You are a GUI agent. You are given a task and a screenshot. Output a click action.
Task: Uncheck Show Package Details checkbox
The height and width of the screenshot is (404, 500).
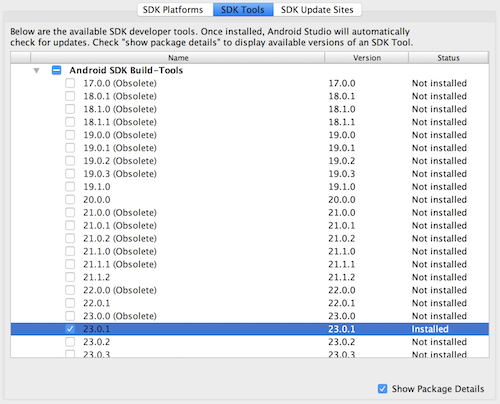click(383, 389)
